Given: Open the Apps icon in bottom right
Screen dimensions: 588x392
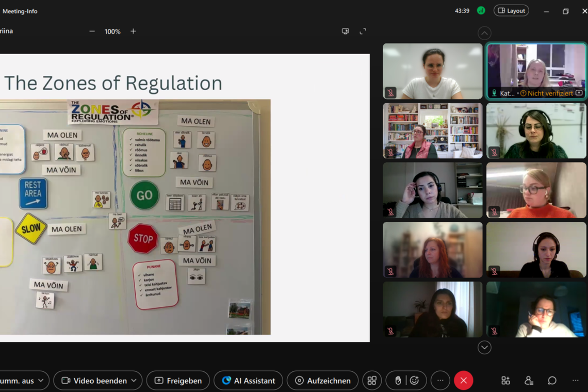Looking at the screenshot, I should coord(505,381).
